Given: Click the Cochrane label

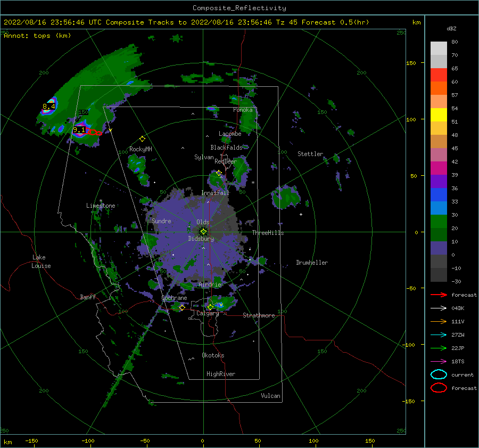Looking at the screenshot, I should (x=174, y=298).
